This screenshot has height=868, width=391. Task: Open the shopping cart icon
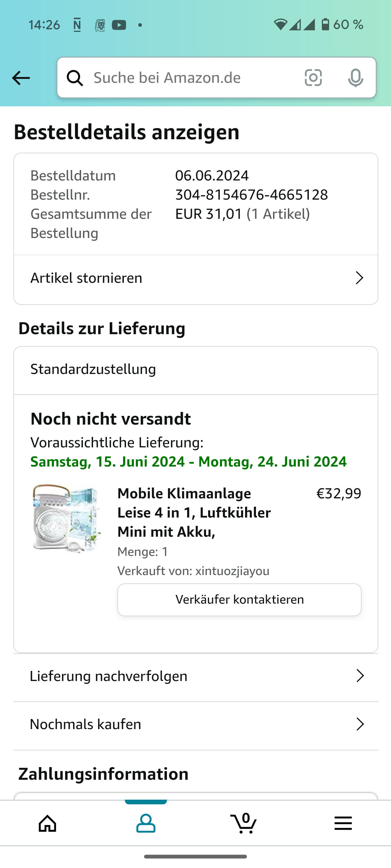(x=244, y=824)
